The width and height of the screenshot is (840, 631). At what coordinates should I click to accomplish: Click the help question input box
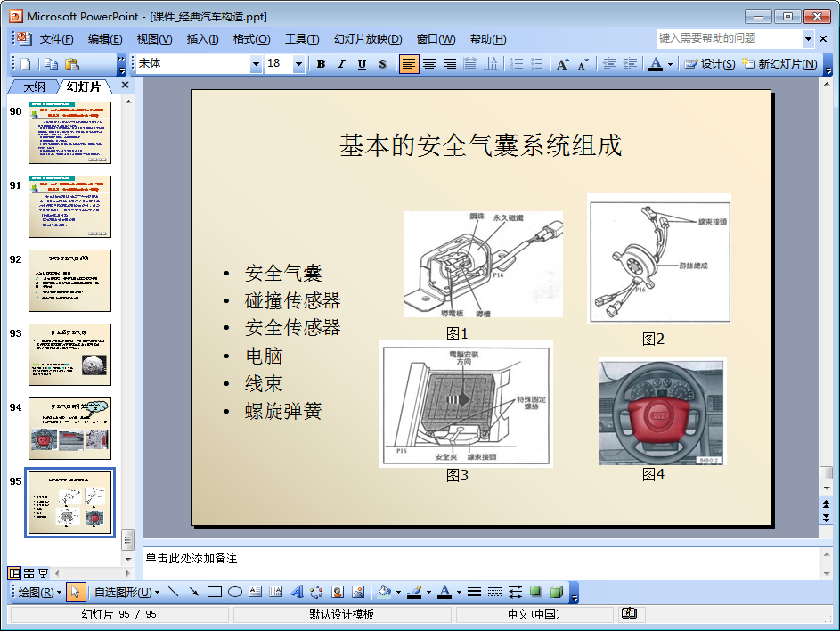coord(730,38)
